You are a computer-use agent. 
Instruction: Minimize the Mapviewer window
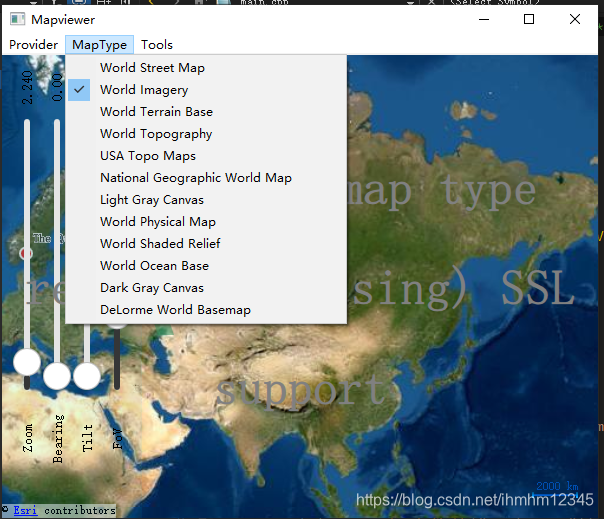[x=484, y=19]
